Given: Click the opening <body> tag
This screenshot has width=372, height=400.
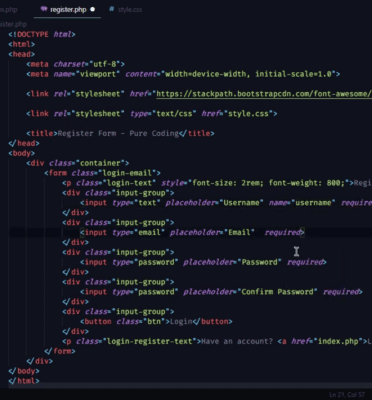Looking at the screenshot, I should tap(22, 153).
